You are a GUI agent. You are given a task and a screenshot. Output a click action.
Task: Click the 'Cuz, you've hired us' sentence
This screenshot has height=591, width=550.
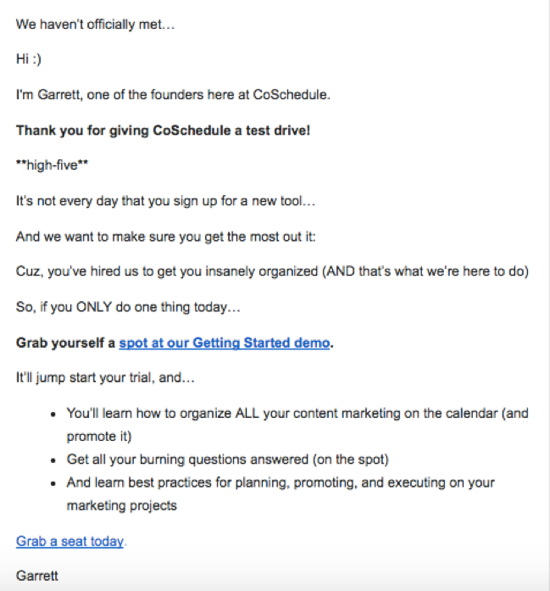[x=272, y=271]
